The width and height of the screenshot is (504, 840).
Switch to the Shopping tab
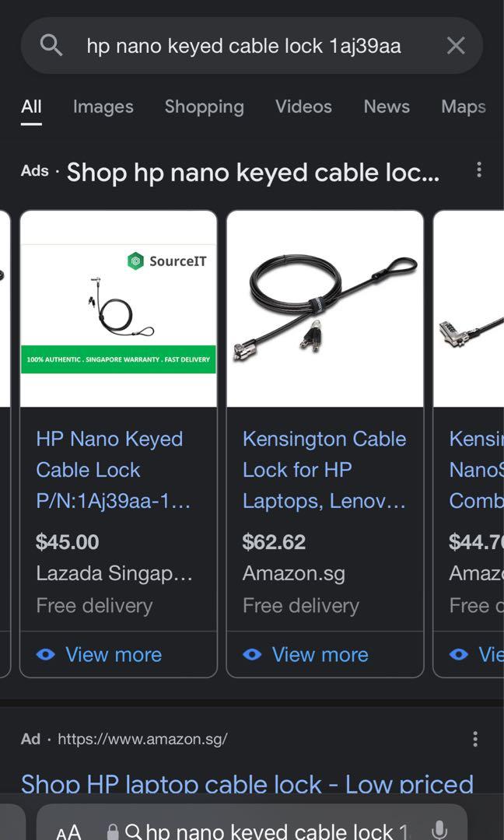(x=205, y=107)
